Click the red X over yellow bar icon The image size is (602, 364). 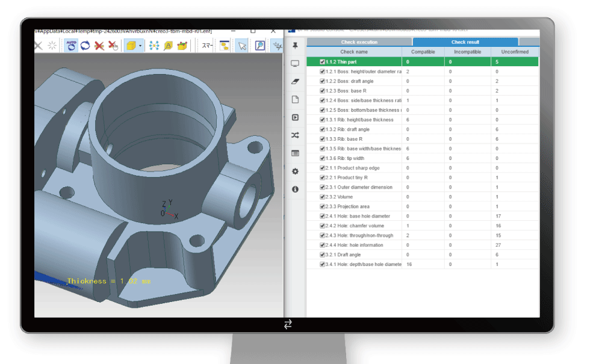99,46
